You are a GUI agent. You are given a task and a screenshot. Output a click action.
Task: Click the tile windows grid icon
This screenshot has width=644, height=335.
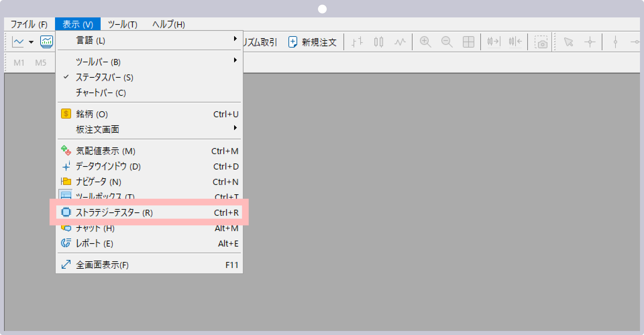point(468,42)
